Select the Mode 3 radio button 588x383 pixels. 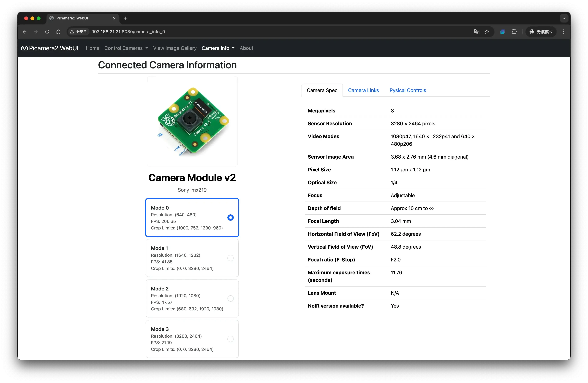click(x=230, y=339)
